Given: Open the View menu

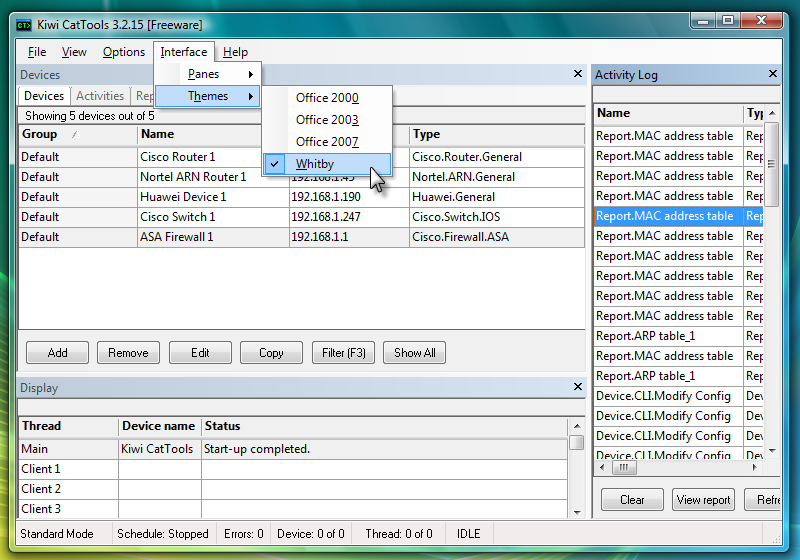Looking at the screenshot, I should click(x=74, y=52).
